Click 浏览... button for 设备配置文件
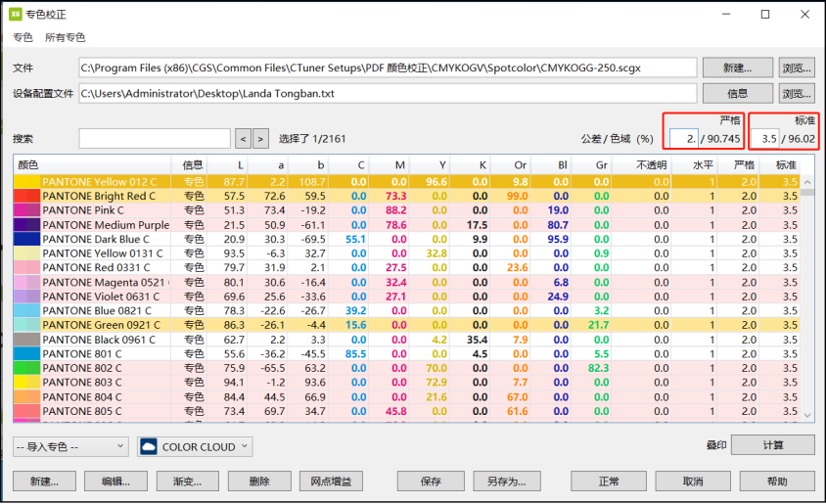 click(x=797, y=94)
